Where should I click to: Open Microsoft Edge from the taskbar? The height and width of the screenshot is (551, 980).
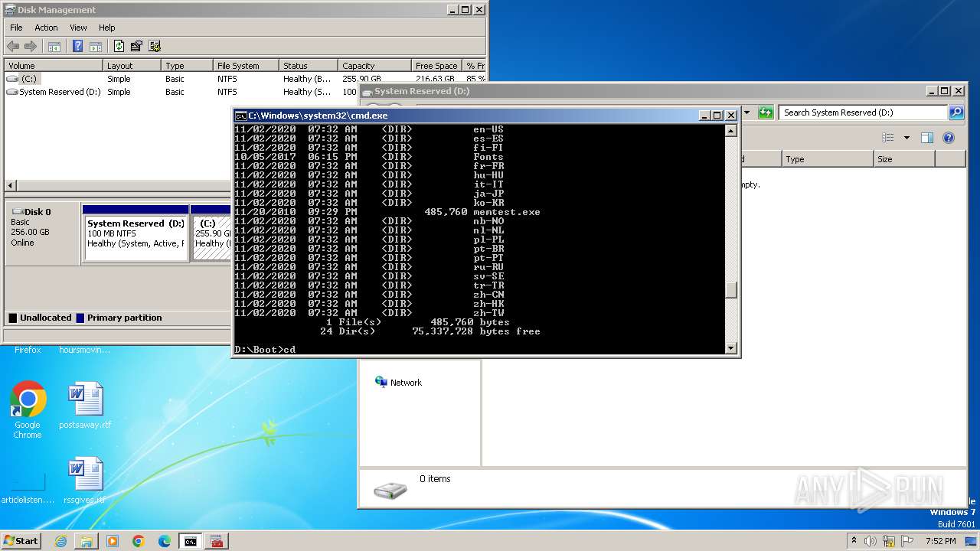coord(165,541)
